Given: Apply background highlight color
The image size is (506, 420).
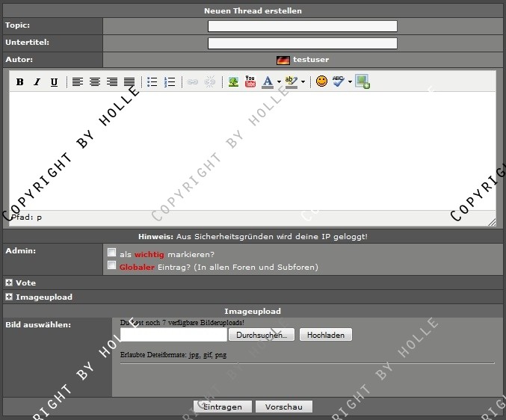Looking at the screenshot, I should (291, 82).
